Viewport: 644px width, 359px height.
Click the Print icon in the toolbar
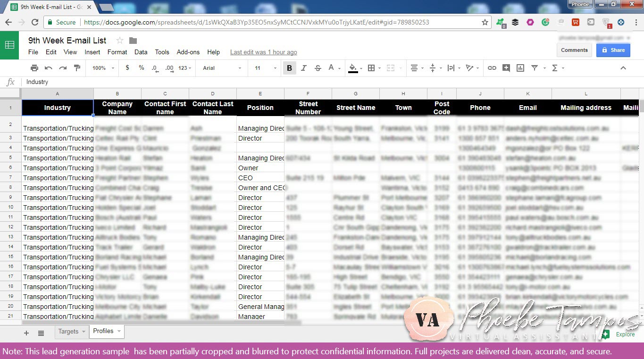[34, 68]
